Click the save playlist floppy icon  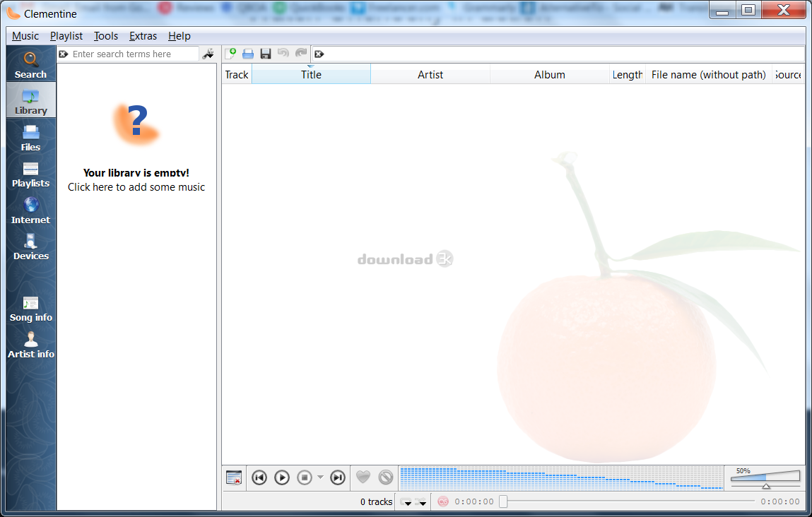click(266, 54)
